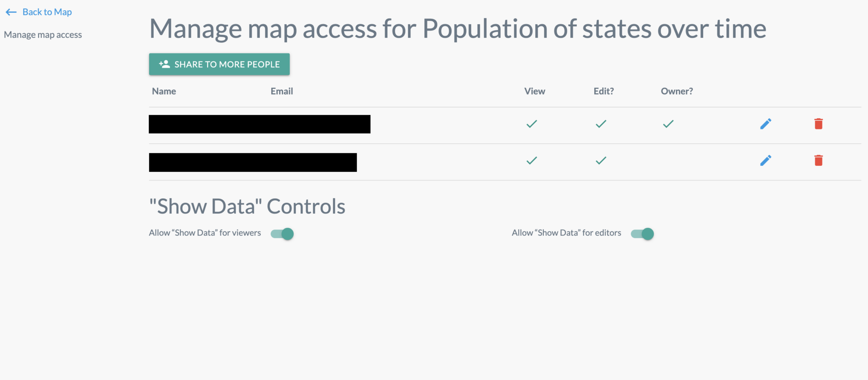Click the back arrow icon beside Back to Map
Viewport: 868px width, 380px height.
click(11, 12)
